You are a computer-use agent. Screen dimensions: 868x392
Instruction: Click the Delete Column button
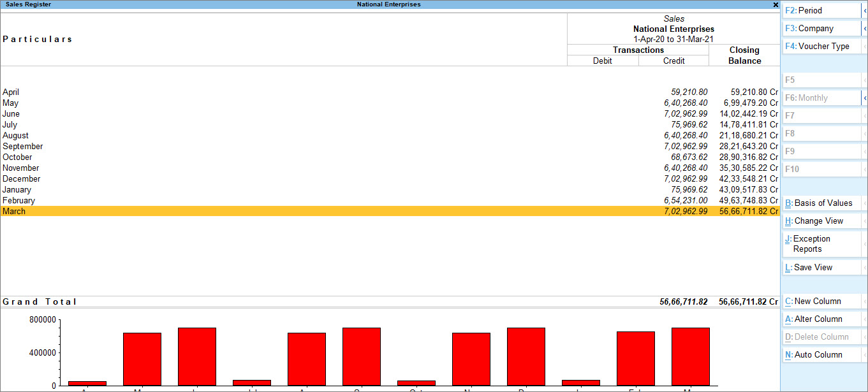pyautogui.click(x=821, y=337)
